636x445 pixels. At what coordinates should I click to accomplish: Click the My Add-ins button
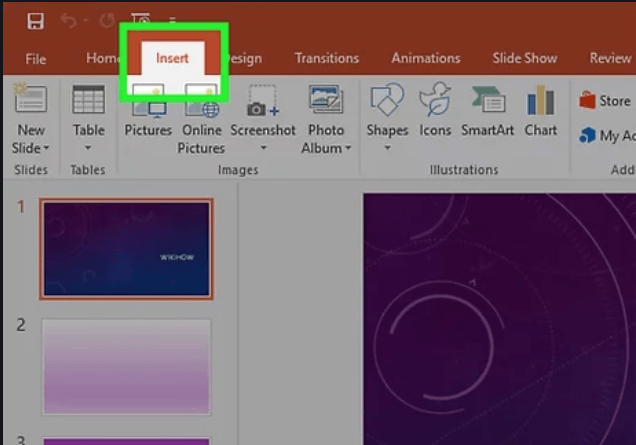607,136
